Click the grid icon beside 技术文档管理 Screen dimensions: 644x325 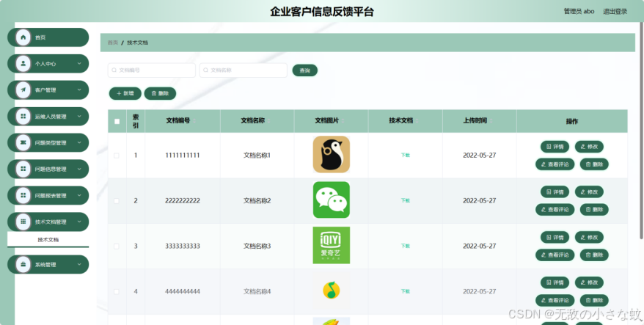[x=23, y=222]
